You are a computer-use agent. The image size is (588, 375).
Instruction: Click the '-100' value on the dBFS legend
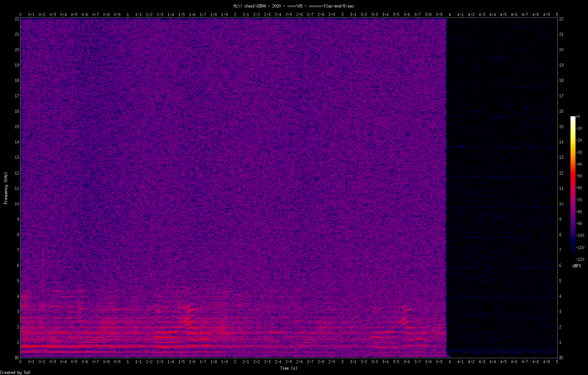[x=580, y=235]
